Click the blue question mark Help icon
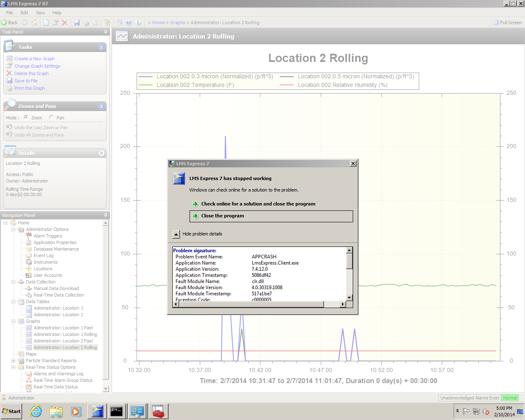525x420 pixels. pyautogui.click(x=129, y=23)
